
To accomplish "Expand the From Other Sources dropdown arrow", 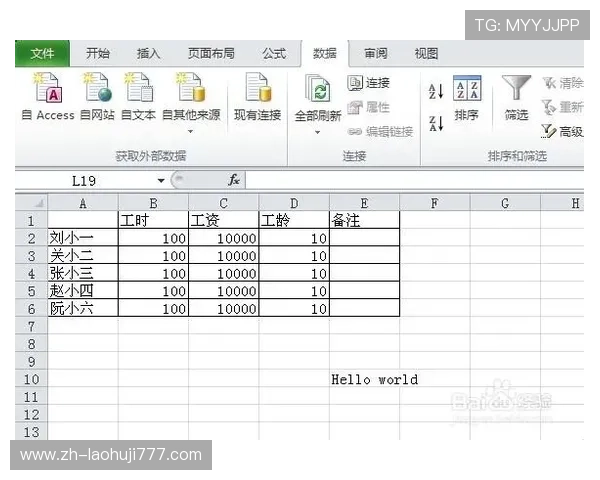I will [191, 131].
